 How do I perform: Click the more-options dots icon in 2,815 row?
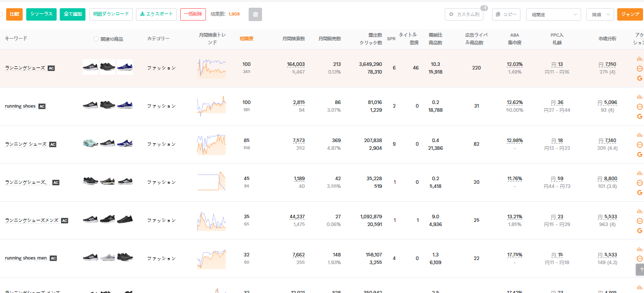click(640, 107)
